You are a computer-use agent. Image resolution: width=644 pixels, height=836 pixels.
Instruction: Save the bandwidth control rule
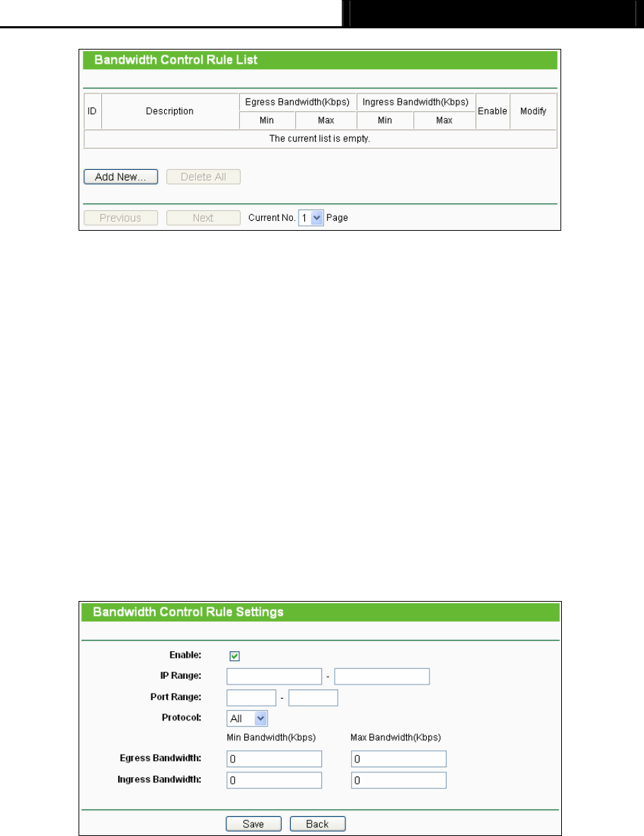(253, 824)
